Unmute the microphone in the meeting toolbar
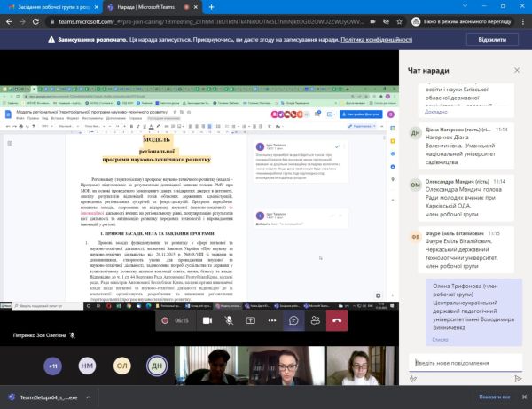 tap(228, 320)
